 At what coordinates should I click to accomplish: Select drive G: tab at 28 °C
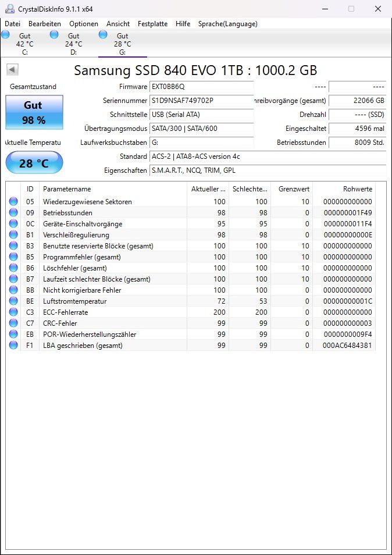[122, 44]
